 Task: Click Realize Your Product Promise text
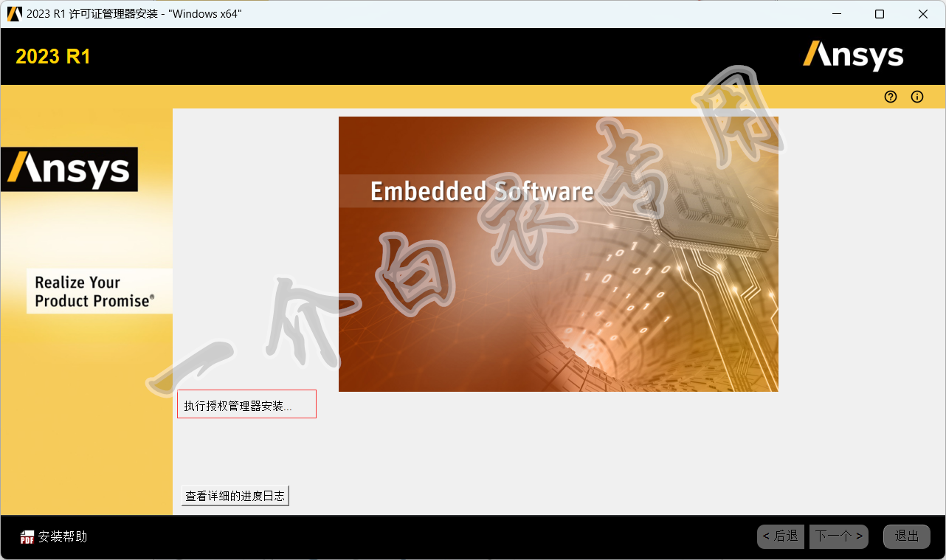[x=95, y=291]
